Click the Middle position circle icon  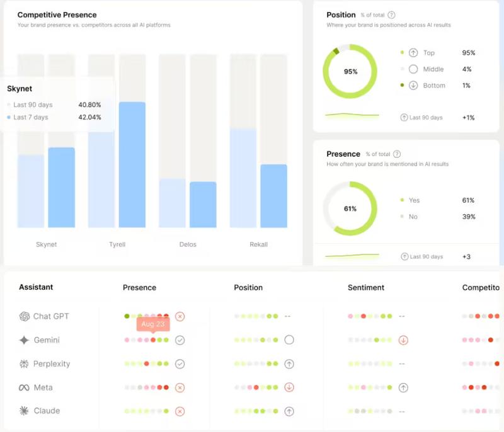click(413, 69)
